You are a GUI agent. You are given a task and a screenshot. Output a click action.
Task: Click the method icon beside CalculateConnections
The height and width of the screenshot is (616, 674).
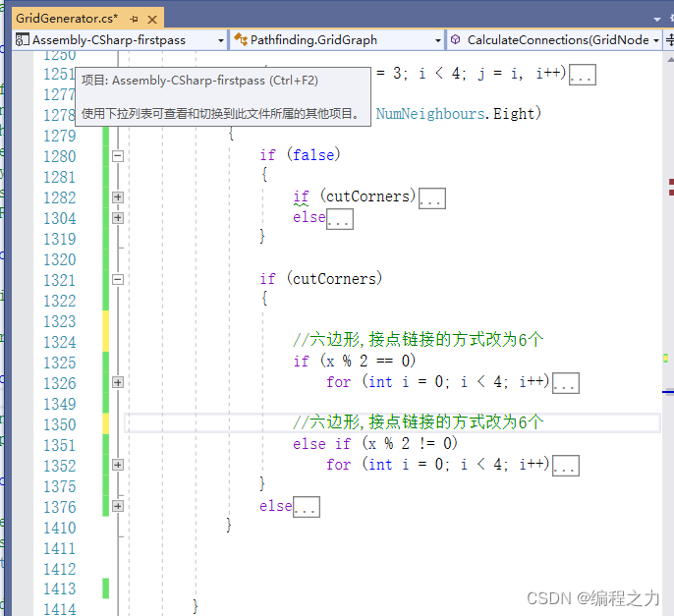tap(455, 39)
